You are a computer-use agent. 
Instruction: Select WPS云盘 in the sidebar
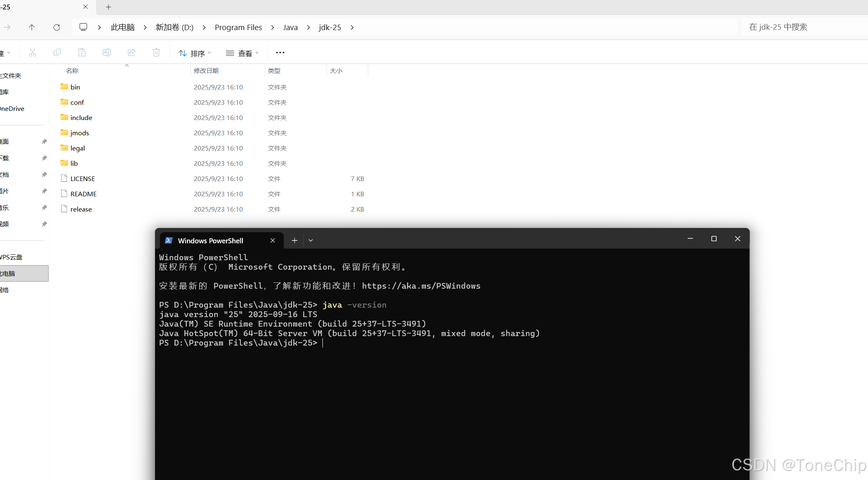pyautogui.click(x=11, y=257)
